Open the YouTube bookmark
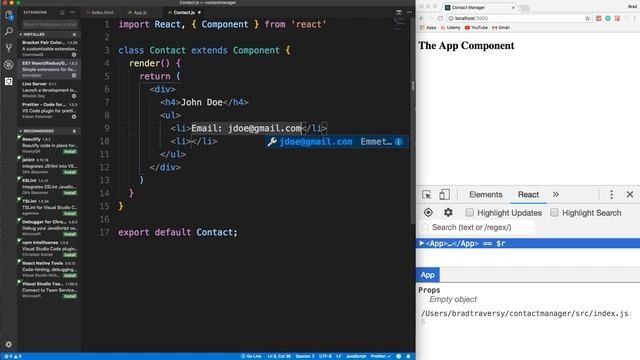The width and height of the screenshot is (640, 360). click(x=476, y=28)
